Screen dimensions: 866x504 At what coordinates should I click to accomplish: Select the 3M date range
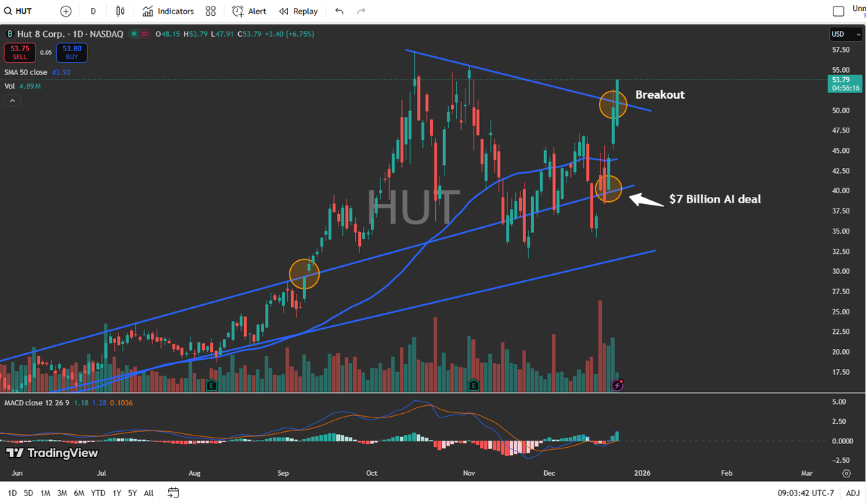(61, 493)
